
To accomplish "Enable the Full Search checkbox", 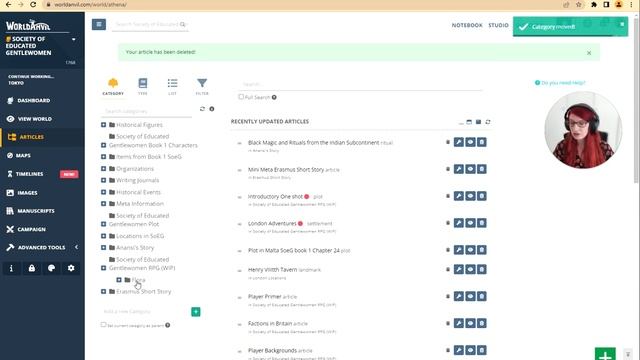I will pyautogui.click(x=241, y=97).
